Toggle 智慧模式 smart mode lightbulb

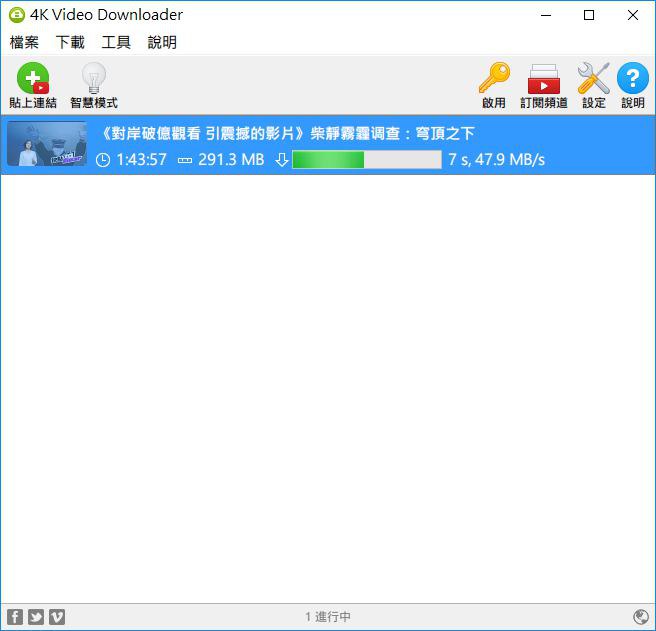click(94, 78)
